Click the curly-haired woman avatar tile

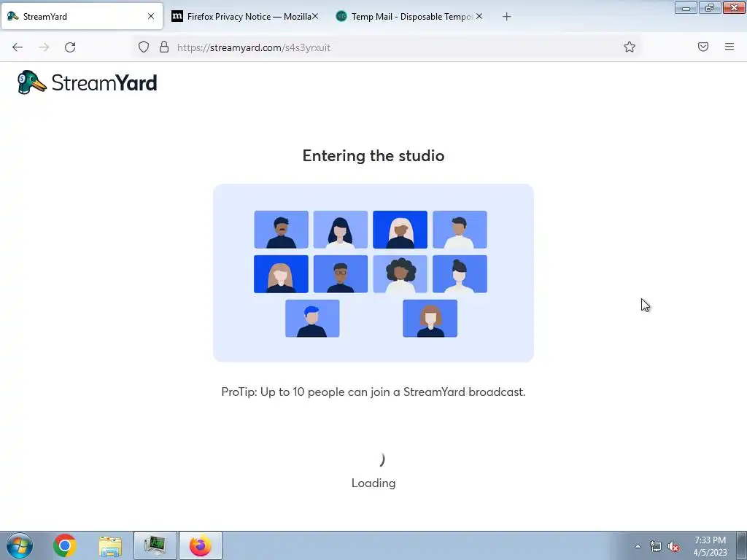point(400,274)
